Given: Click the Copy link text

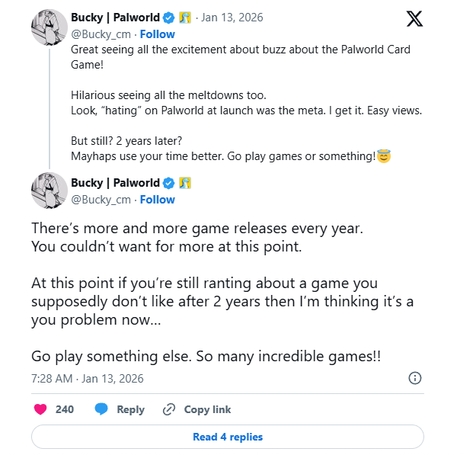Looking at the screenshot, I should tap(207, 409).
